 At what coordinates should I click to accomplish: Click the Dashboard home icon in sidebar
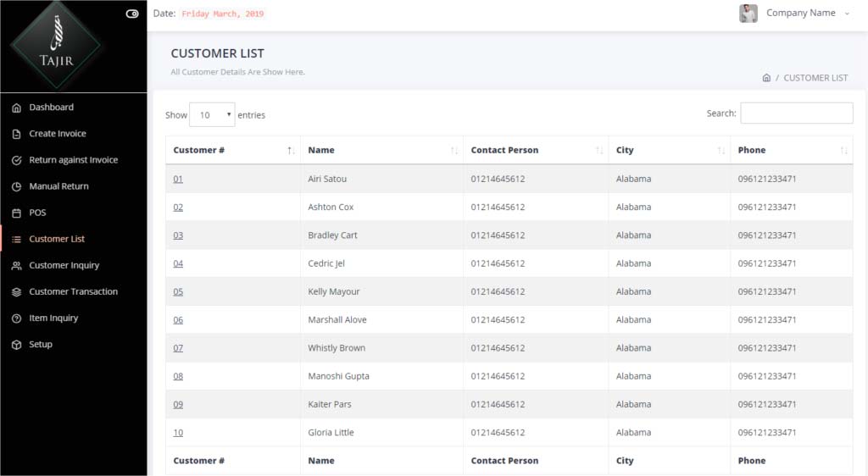tap(17, 108)
